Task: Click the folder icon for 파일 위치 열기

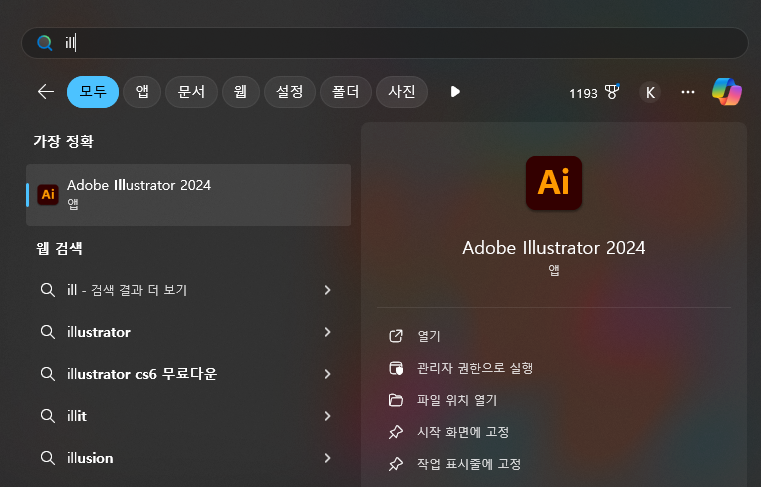Action: pyautogui.click(x=396, y=400)
